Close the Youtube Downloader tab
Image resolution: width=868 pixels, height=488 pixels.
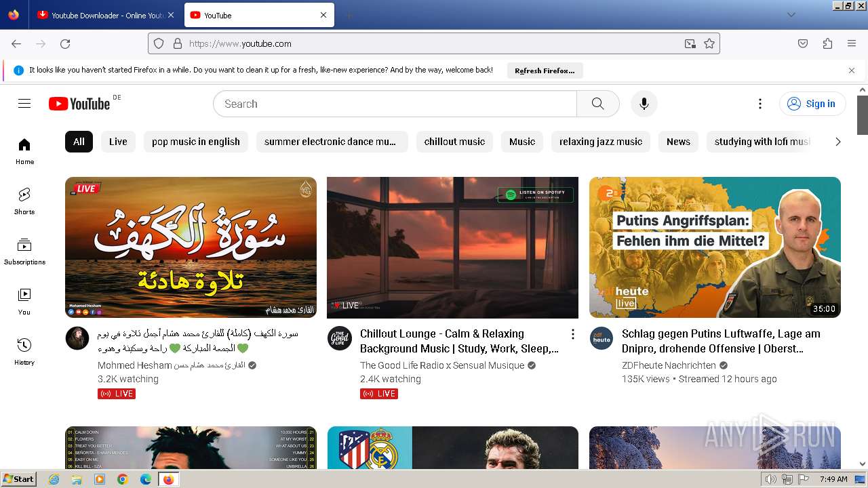point(170,15)
